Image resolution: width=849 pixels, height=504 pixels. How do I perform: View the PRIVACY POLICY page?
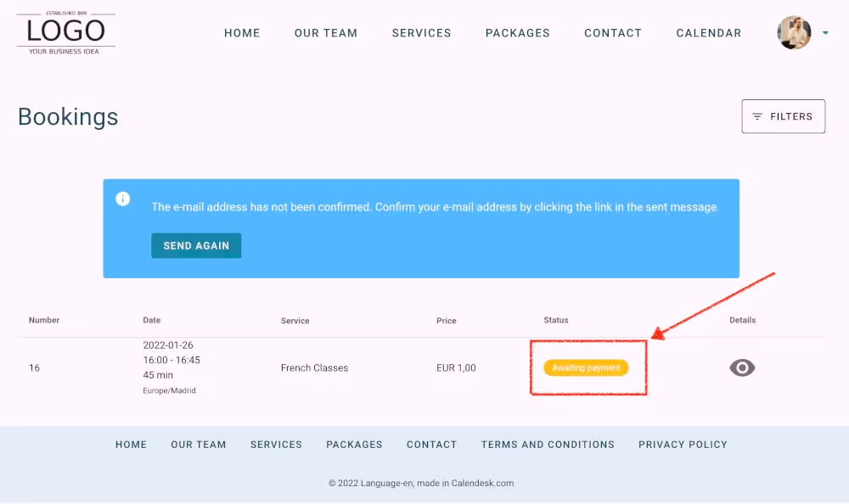[x=683, y=444]
